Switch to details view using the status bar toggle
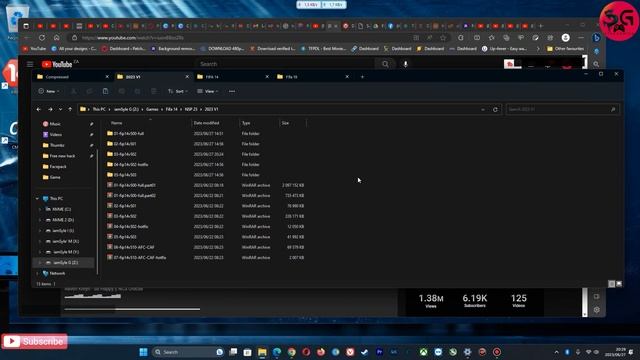The image size is (640, 360). (611, 284)
